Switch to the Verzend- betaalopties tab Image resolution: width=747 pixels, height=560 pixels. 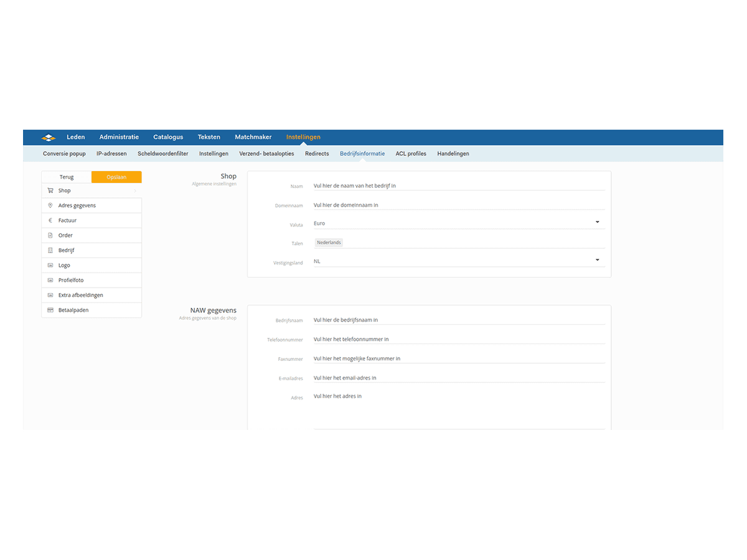tap(266, 154)
